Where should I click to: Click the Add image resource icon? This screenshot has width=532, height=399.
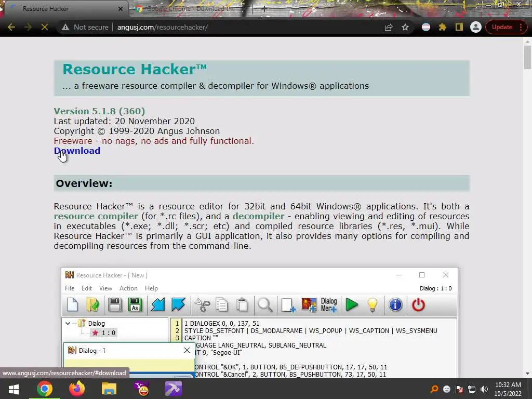309,304
